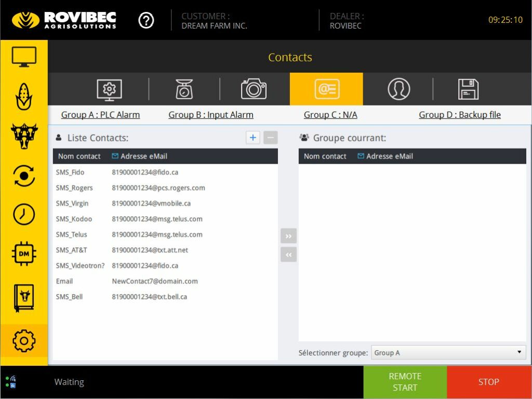The height and width of the screenshot is (399, 532).
Task: Select the SMS_Telus contact row
Action: pyautogui.click(x=165, y=235)
